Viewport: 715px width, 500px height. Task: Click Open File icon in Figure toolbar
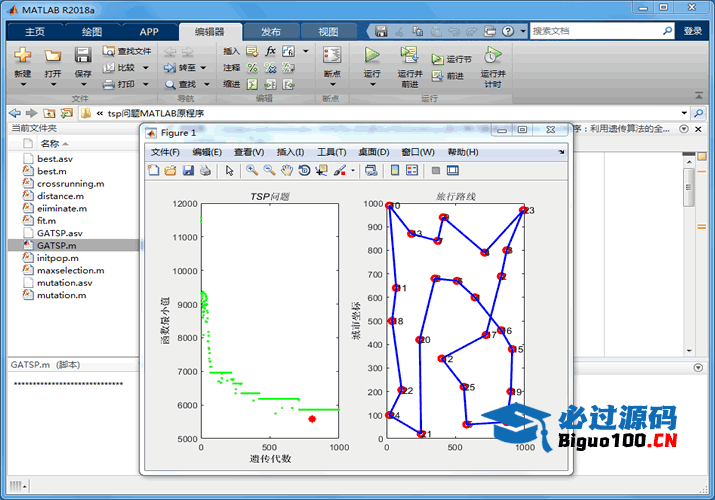point(170,170)
